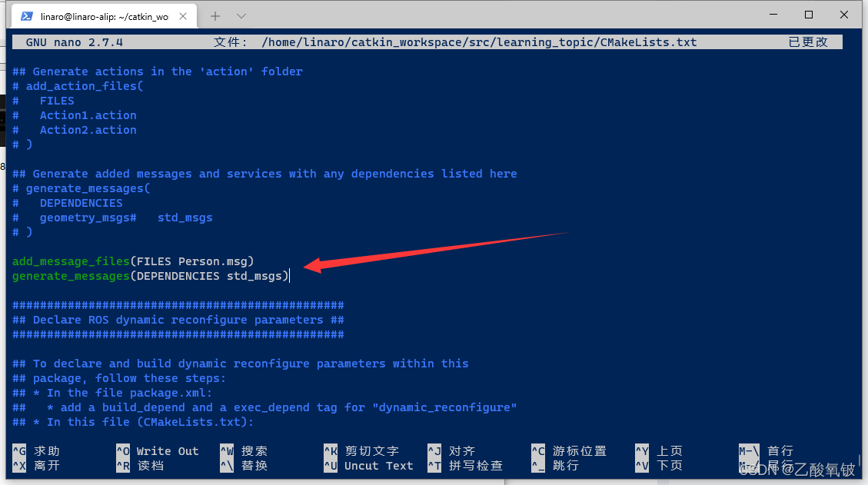Click the line mentioning "dynamic_reconfigure" exec_depend tag
The height and width of the screenshot is (485, 868).
pyautogui.click(x=264, y=407)
